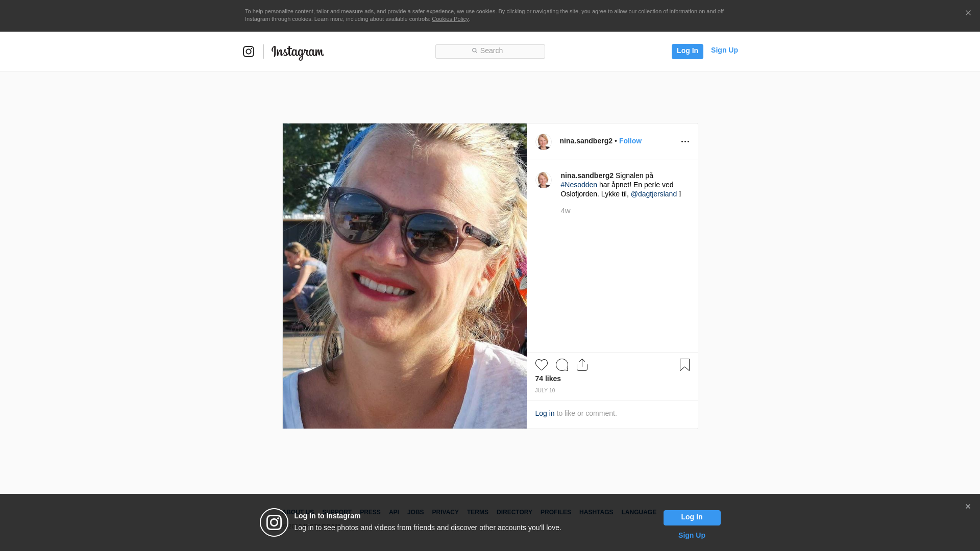Open the Instagram wordmark home link
This screenshot has width=980, height=551.
[x=298, y=53]
